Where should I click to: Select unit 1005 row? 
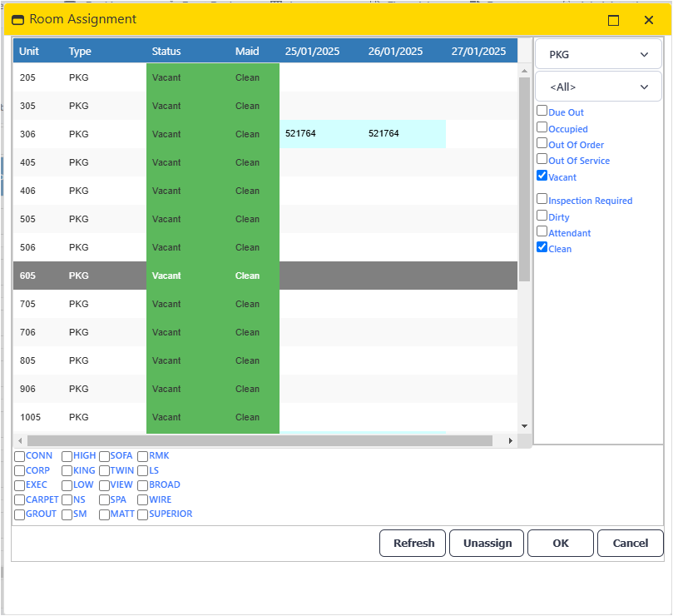(265, 417)
